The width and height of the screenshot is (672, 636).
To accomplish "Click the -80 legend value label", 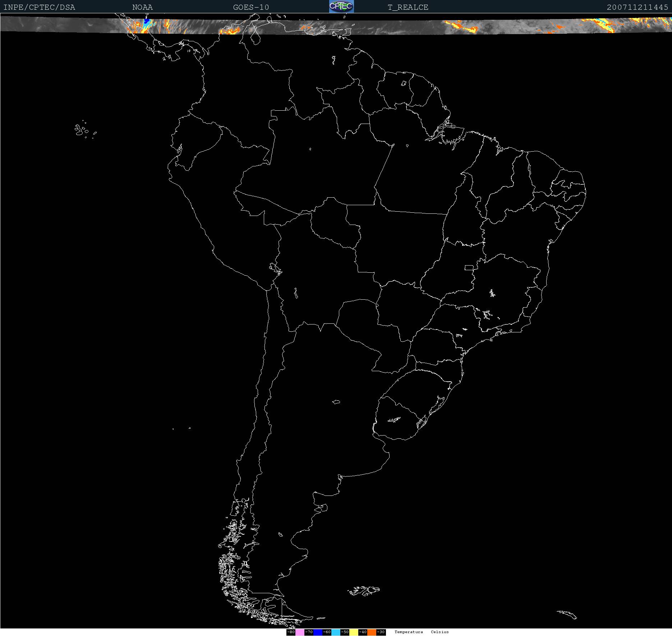I will 291,632.
